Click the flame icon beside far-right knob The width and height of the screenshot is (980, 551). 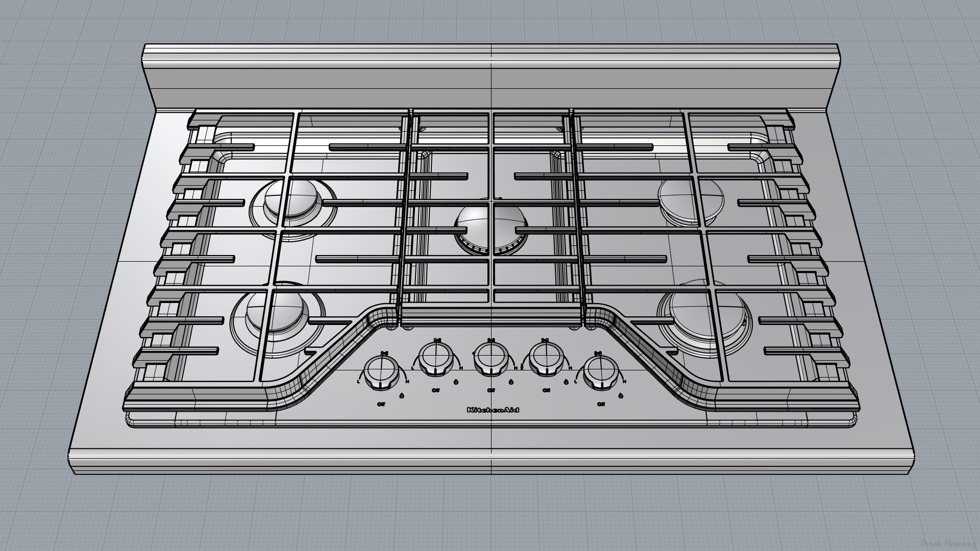[621, 395]
